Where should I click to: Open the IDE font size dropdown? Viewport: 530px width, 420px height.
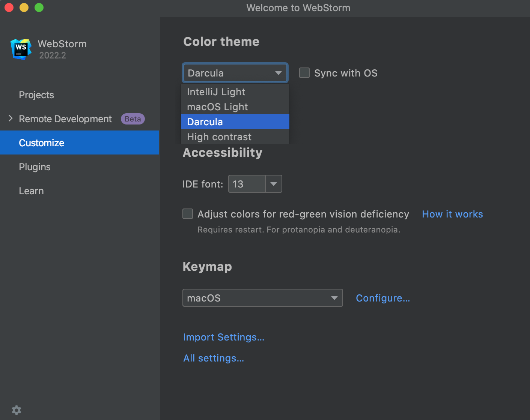coord(274,184)
